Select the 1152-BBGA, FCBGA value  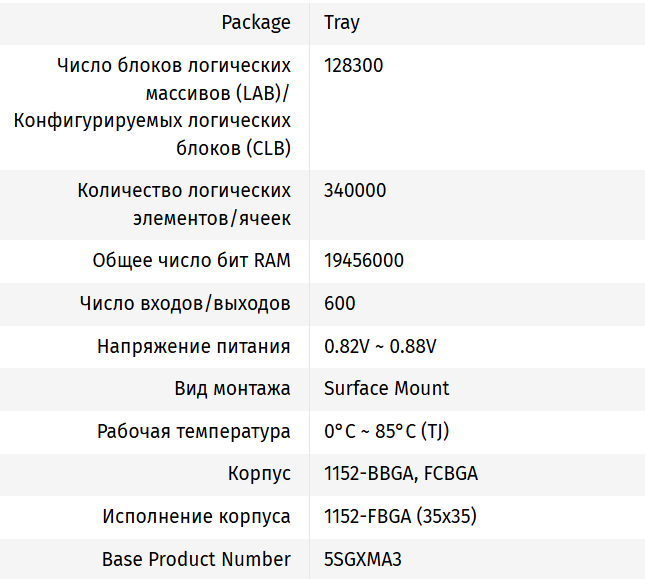pyautogui.click(x=401, y=474)
